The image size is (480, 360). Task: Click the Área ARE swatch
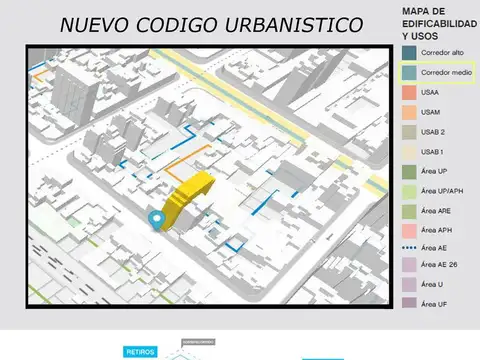coord(409,211)
